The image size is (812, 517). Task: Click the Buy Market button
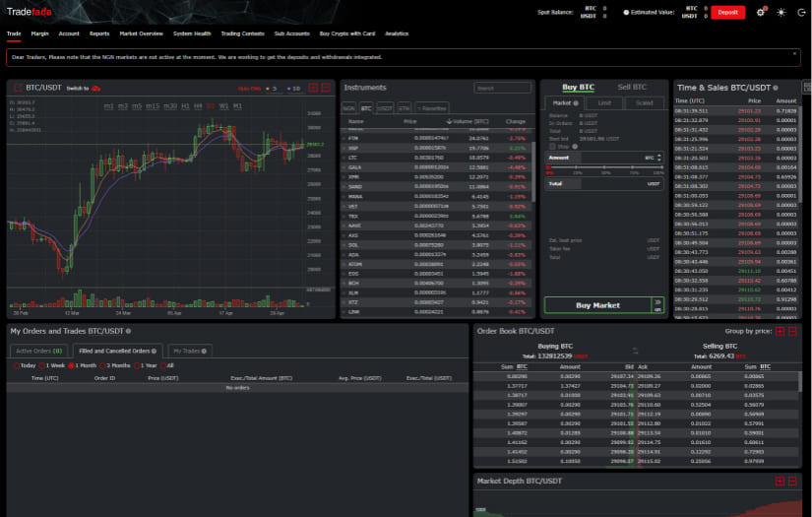click(597, 305)
